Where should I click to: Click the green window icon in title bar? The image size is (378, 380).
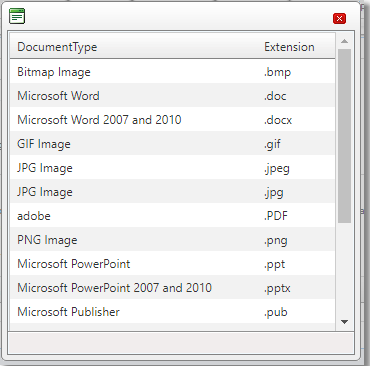pyautogui.click(x=17, y=16)
